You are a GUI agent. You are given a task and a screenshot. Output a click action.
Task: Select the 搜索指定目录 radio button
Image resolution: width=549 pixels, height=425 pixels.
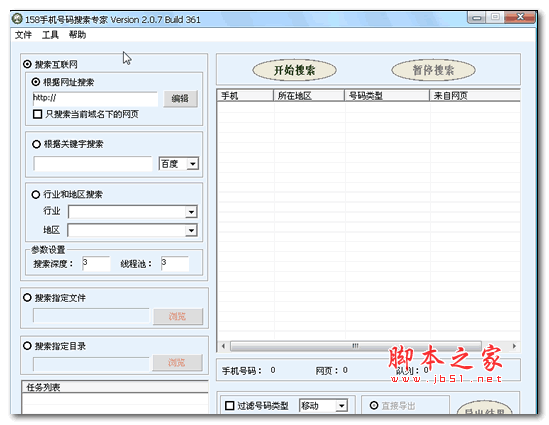tap(27, 346)
